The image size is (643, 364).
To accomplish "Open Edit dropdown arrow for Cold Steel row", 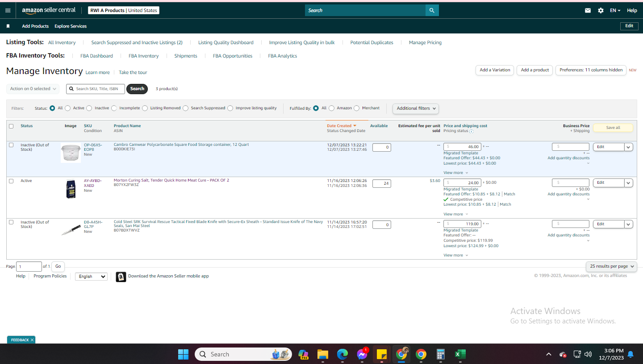I will (629, 224).
